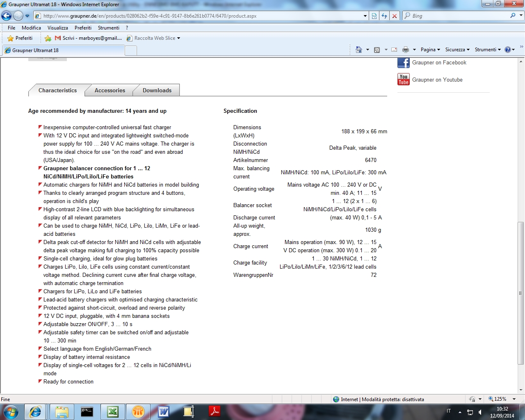Expand the address bar URL history dropdown
525x420 pixels.
[365, 16]
